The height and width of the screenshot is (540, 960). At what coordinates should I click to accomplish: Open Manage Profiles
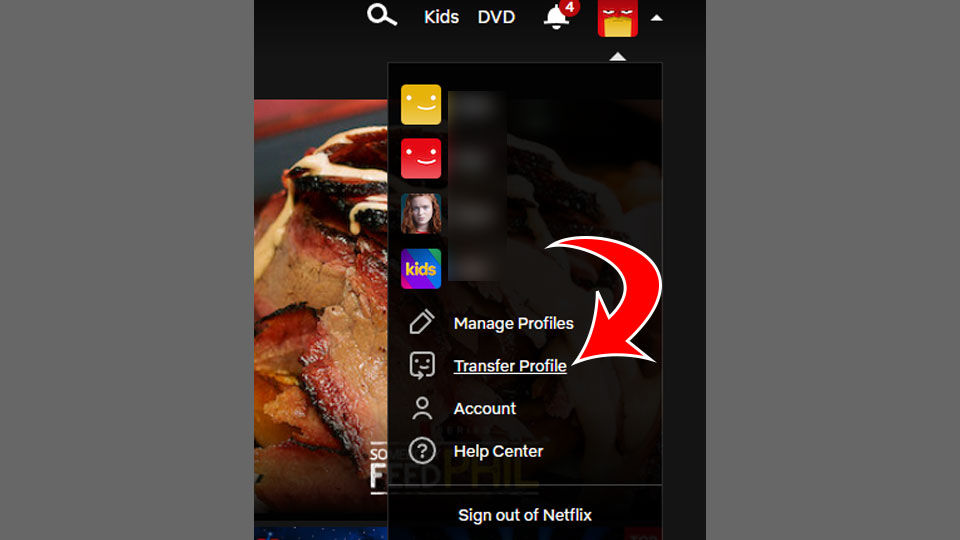click(x=513, y=323)
